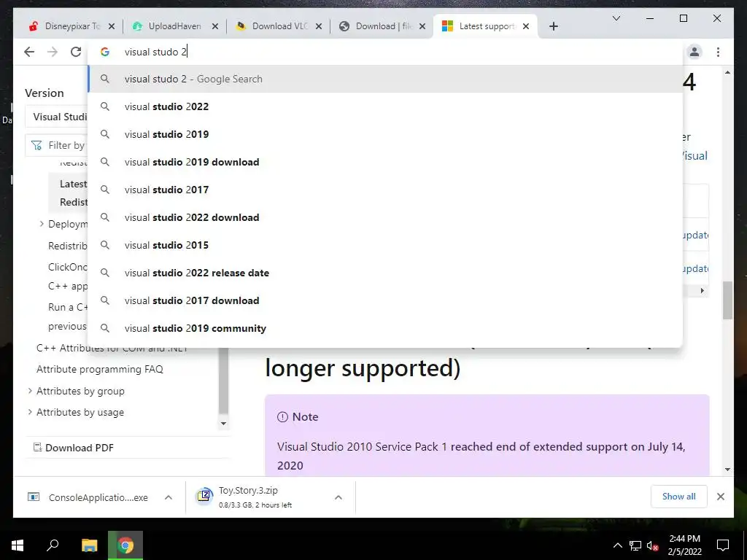Click the forward navigation arrow
747x560 pixels.
coord(53,52)
